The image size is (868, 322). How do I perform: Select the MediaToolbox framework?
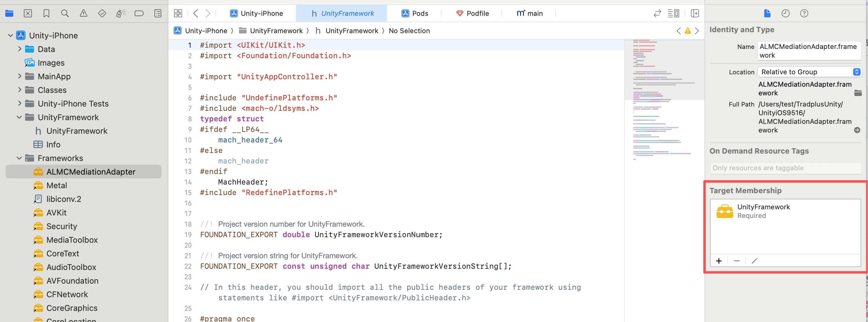tap(72, 240)
